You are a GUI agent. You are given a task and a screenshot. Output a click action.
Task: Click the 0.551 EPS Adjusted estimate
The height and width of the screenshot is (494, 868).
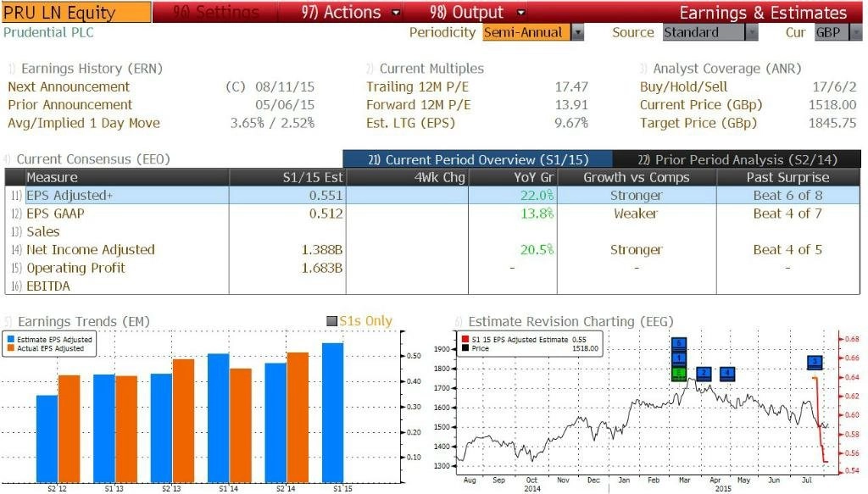click(326, 195)
